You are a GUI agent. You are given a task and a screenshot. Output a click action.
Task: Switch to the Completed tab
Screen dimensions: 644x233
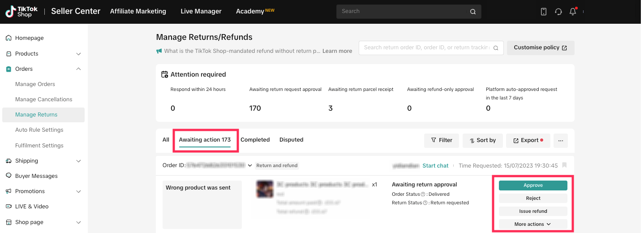pos(255,140)
